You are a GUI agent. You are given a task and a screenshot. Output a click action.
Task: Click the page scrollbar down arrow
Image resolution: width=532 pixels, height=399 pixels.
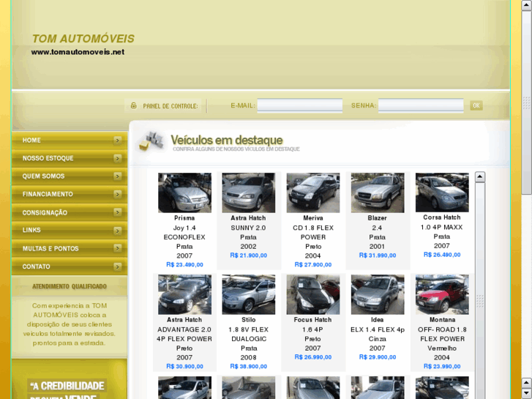coord(527,394)
